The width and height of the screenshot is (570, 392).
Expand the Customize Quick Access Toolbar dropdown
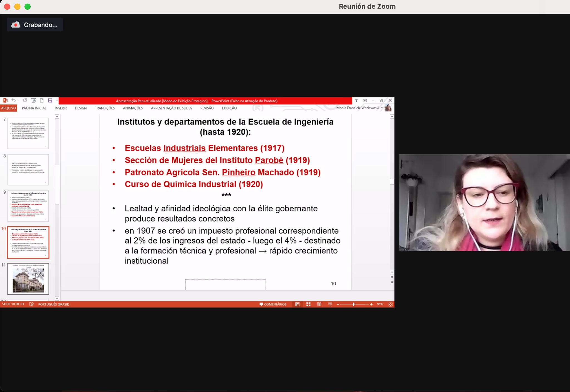coord(57,101)
